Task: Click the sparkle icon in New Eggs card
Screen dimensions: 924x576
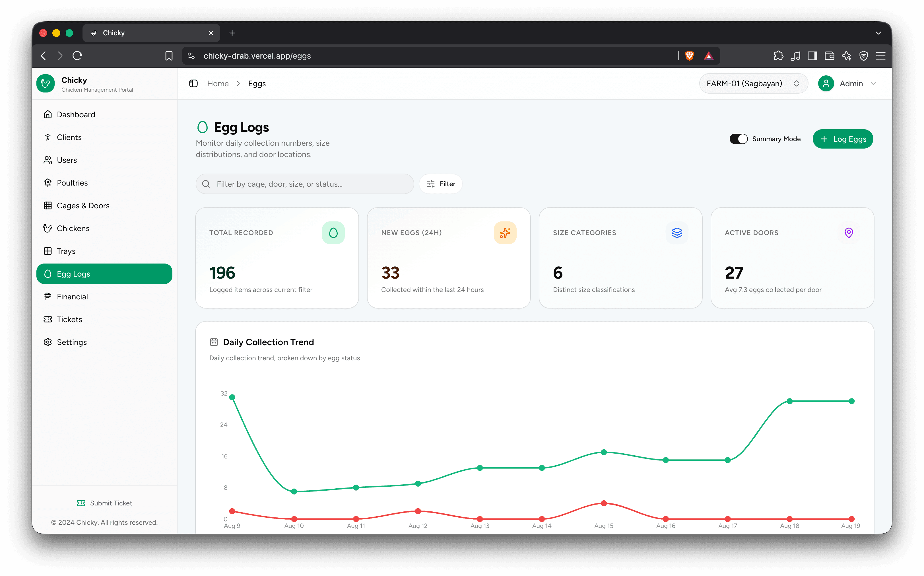Action: 505,233
